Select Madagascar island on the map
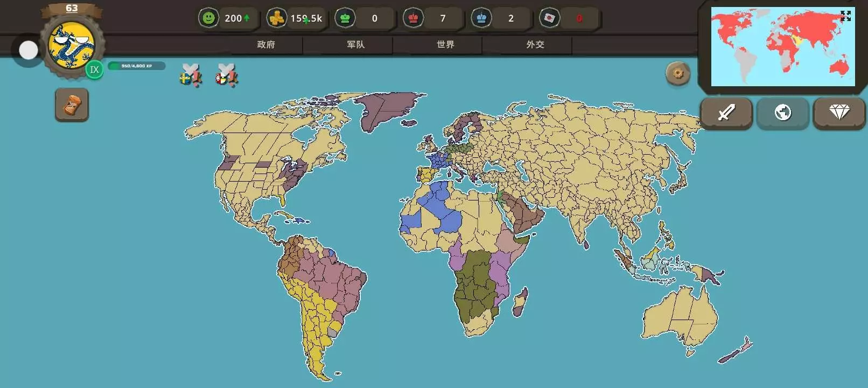The height and width of the screenshot is (388, 868). tap(520, 302)
